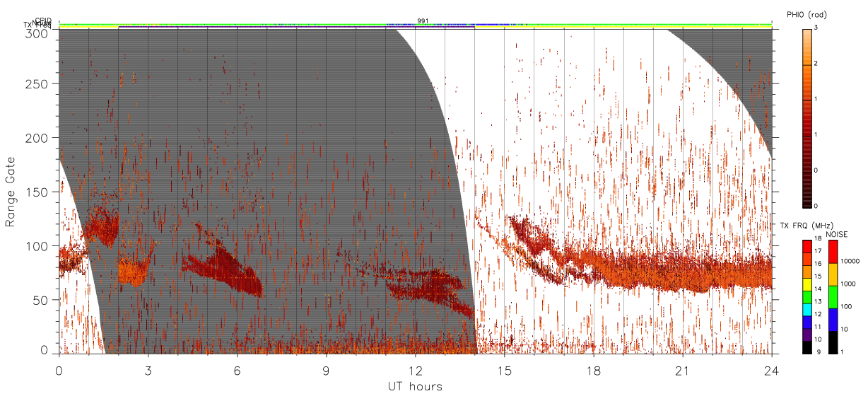Click the 12 tick label on UT hours axis
Image resolution: width=868 pixels, height=401 pixels.
pyautogui.click(x=415, y=371)
